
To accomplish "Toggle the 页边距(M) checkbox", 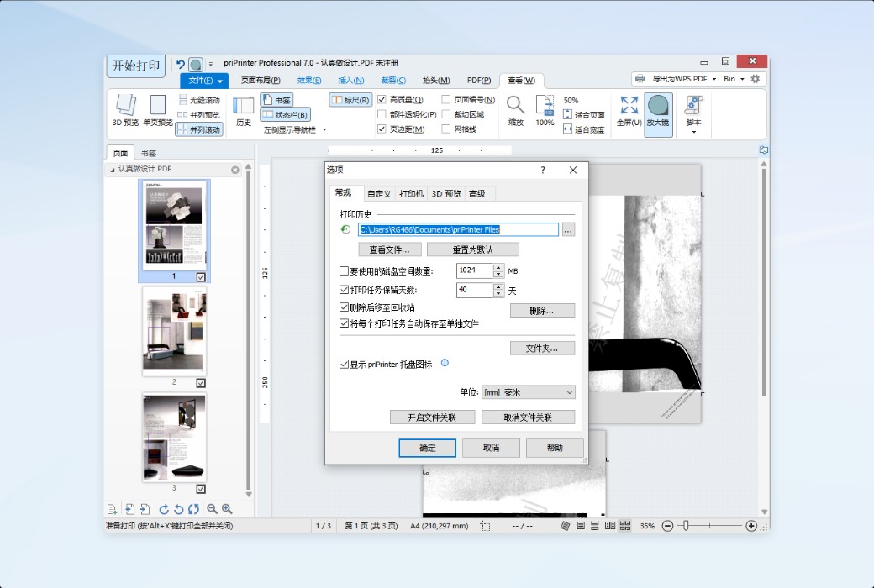I will [x=382, y=129].
